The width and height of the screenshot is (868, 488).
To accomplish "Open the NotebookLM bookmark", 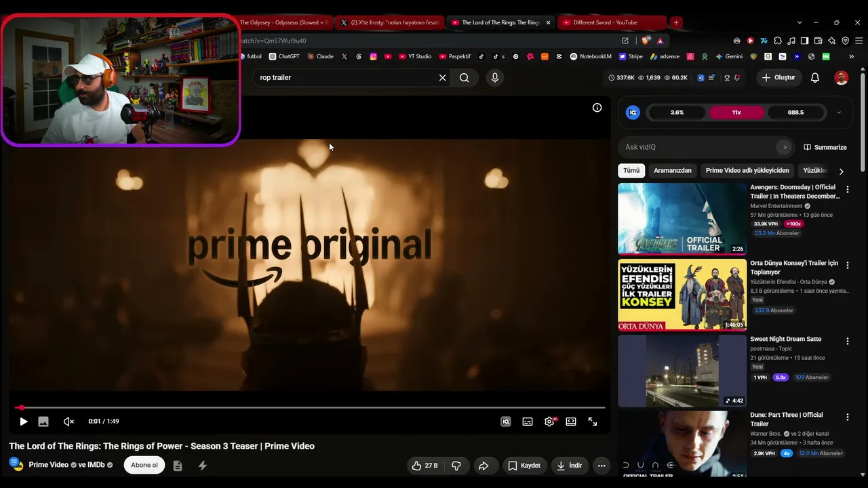I will click(591, 56).
